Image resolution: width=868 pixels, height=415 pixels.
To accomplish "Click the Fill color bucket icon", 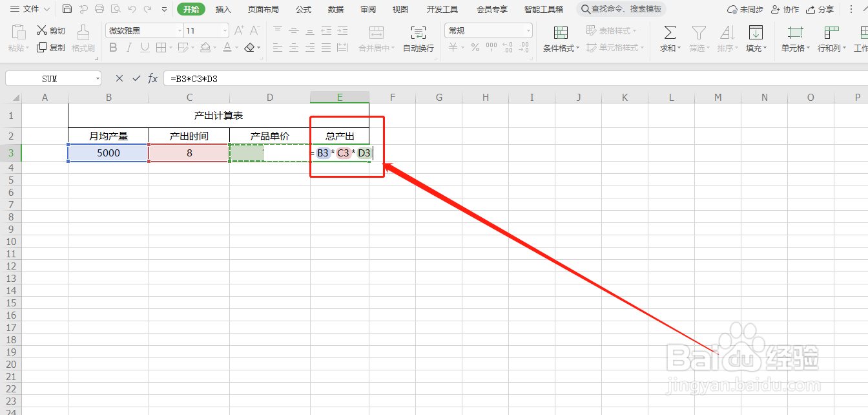I will point(205,47).
